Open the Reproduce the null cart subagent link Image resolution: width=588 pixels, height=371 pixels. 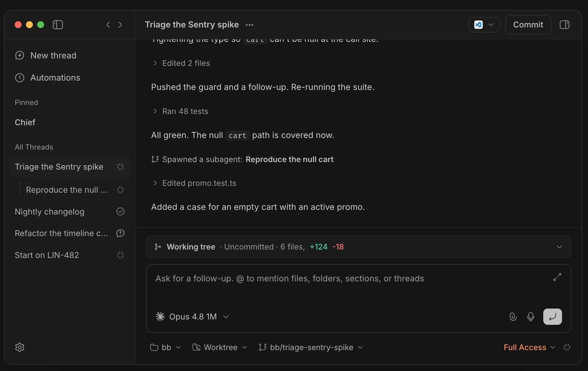click(290, 159)
